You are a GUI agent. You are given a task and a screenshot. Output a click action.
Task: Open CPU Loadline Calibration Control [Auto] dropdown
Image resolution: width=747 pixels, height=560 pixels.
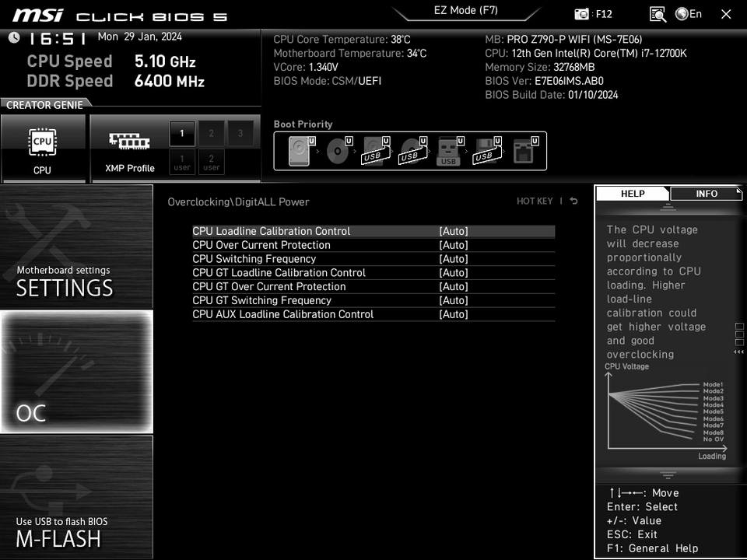454,231
